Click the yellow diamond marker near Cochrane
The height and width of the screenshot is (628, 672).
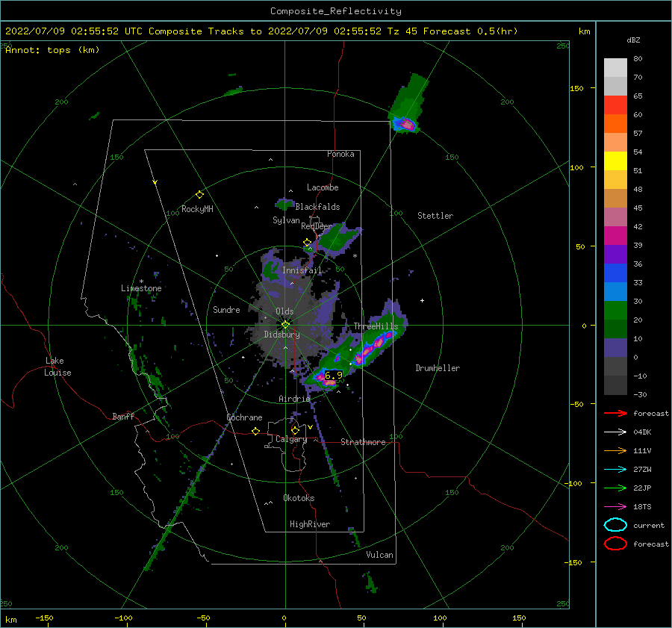pyautogui.click(x=256, y=432)
